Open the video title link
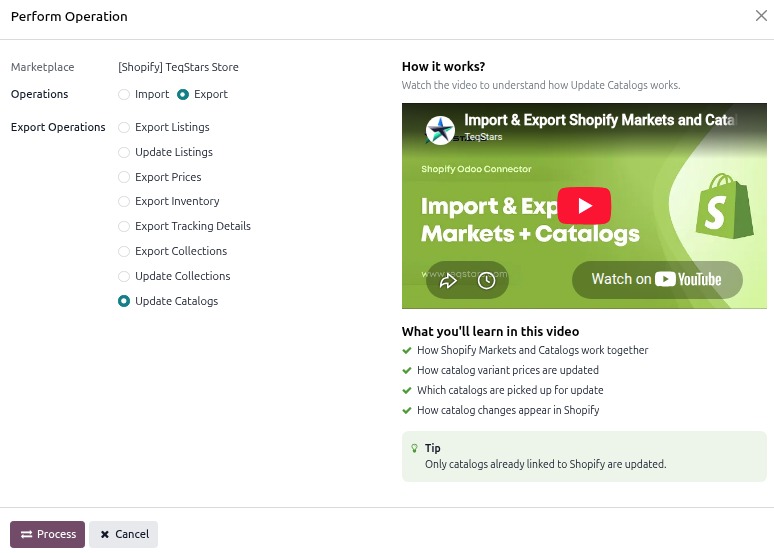Image resolution: width=774 pixels, height=553 pixels. [600, 120]
